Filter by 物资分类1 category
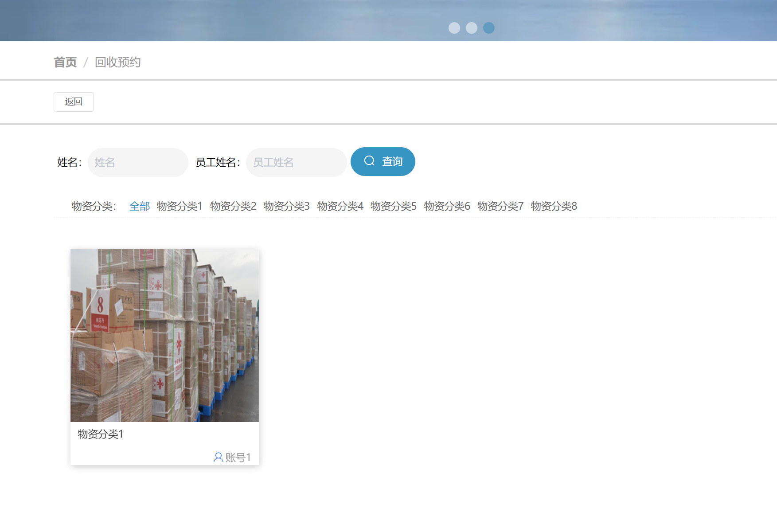The width and height of the screenshot is (777, 532). [179, 206]
